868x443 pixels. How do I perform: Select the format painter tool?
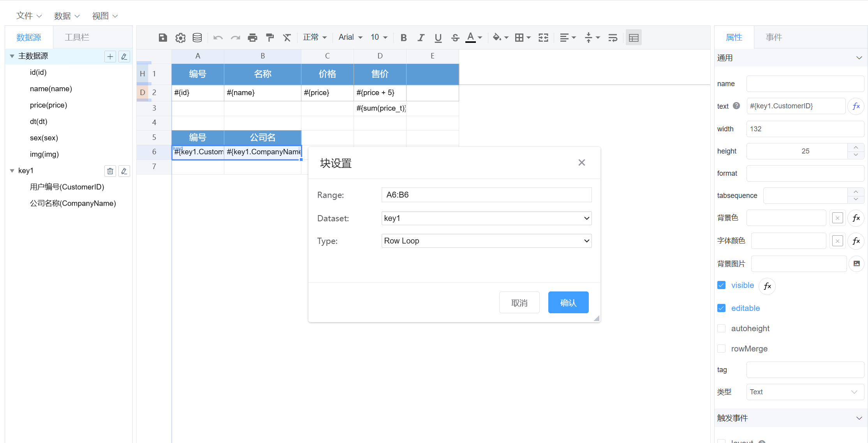(x=269, y=37)
